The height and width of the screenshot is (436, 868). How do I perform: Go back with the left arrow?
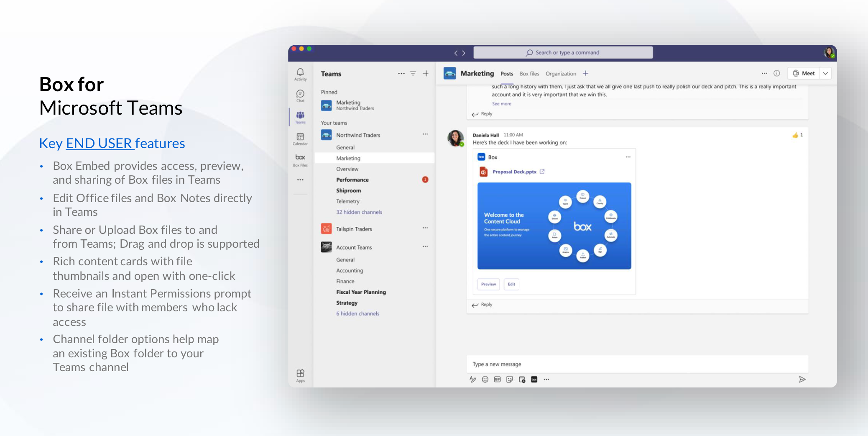click(456, 53)
